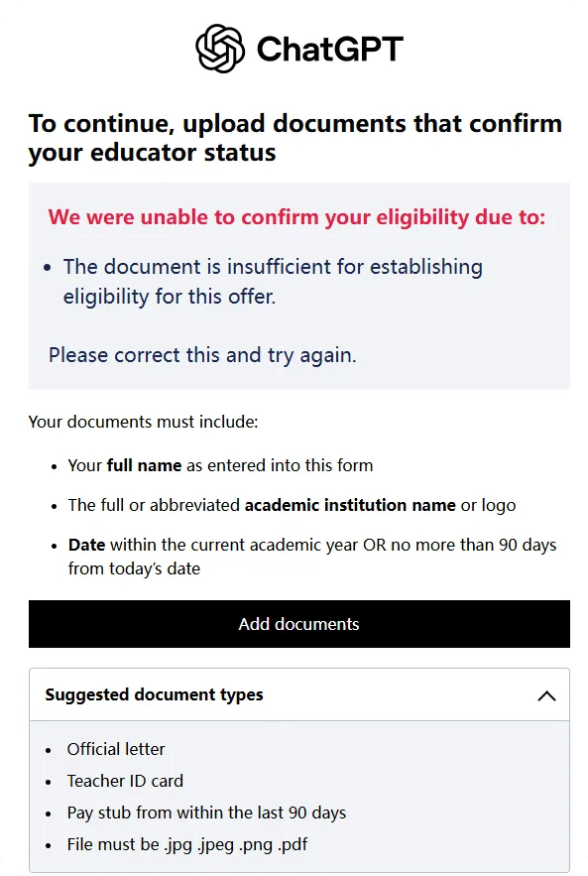Screen dimensions: 588x876
Task: Click the upload documents page heading
Action: point(295,138)
